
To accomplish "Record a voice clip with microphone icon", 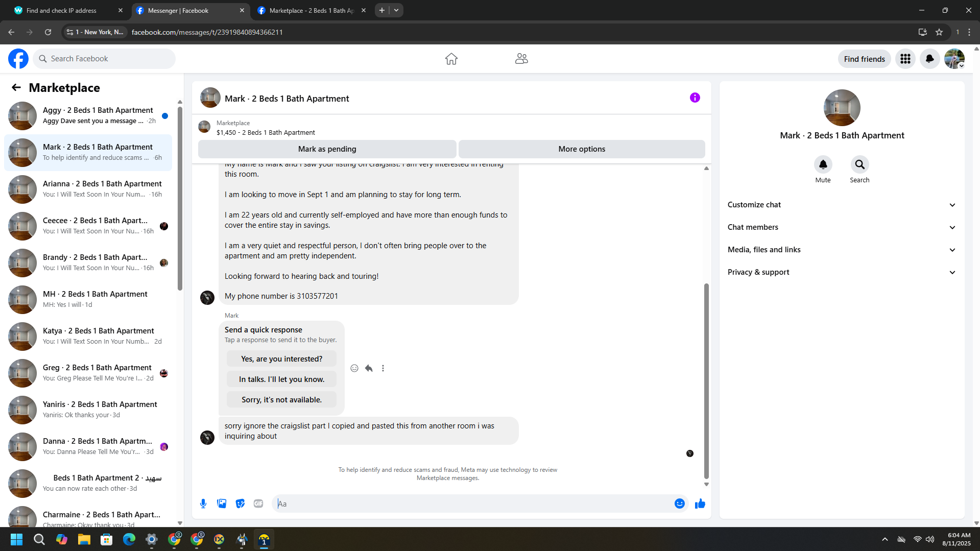I will click(x=203, y=504).
